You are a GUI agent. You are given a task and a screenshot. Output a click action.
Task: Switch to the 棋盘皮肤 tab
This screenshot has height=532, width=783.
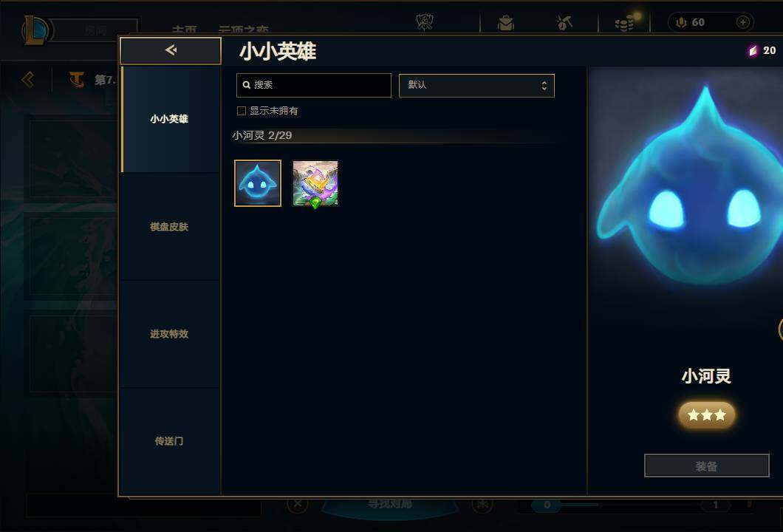[170, 227]
